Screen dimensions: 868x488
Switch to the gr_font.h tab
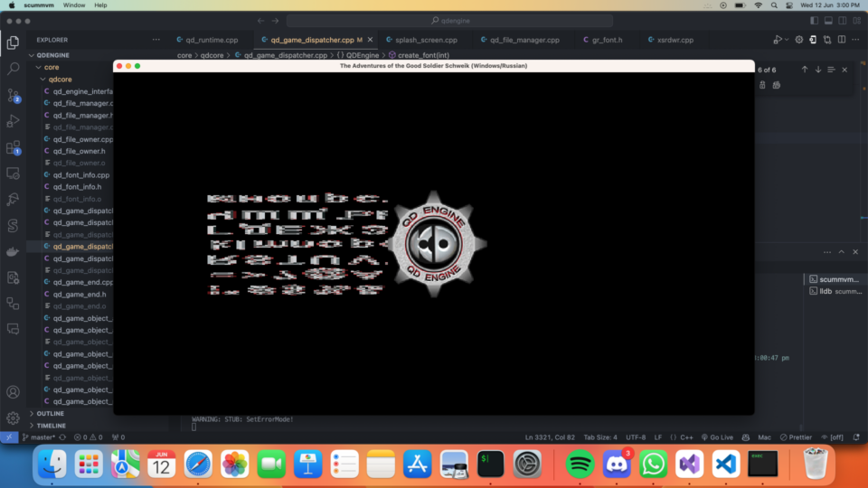pyautogui.click(x=607, y=40)
